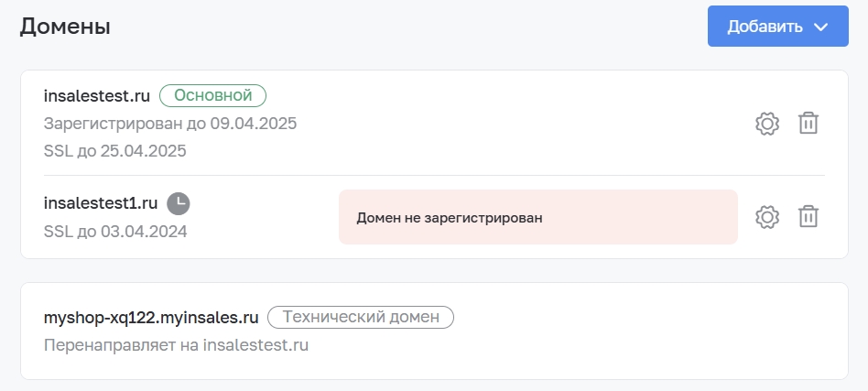Click the SSL до 03.04.2024 line
The image size is (868, 391).
click(115, 232)
